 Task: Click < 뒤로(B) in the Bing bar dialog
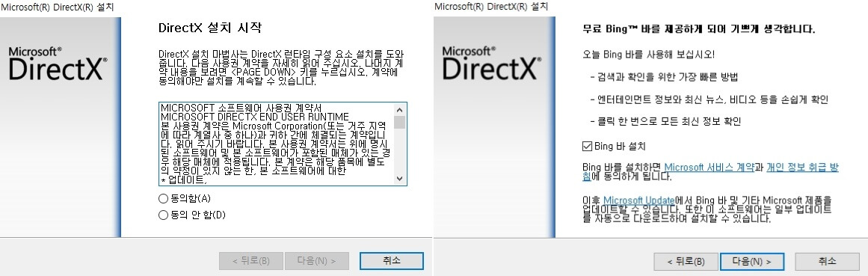click(686, 261)
